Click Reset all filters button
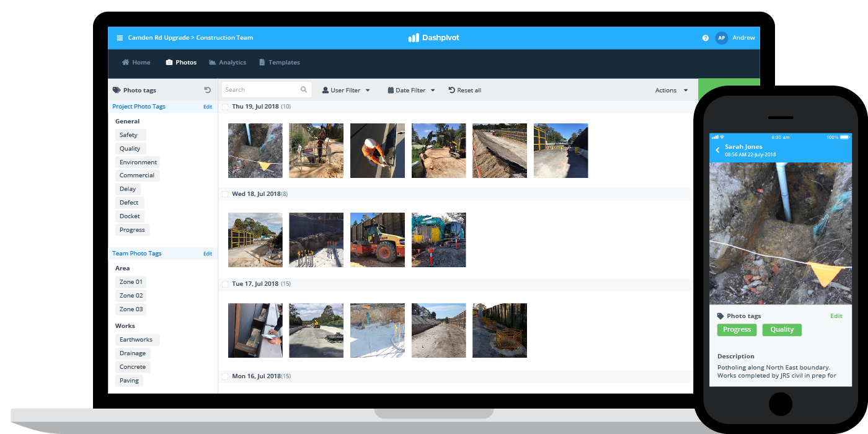 465,90
